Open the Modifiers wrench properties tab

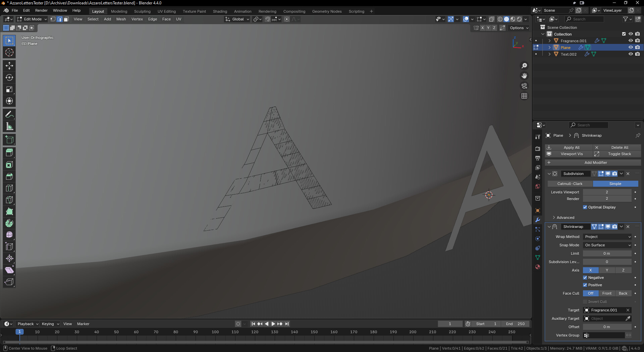click(x=538, y=220)
